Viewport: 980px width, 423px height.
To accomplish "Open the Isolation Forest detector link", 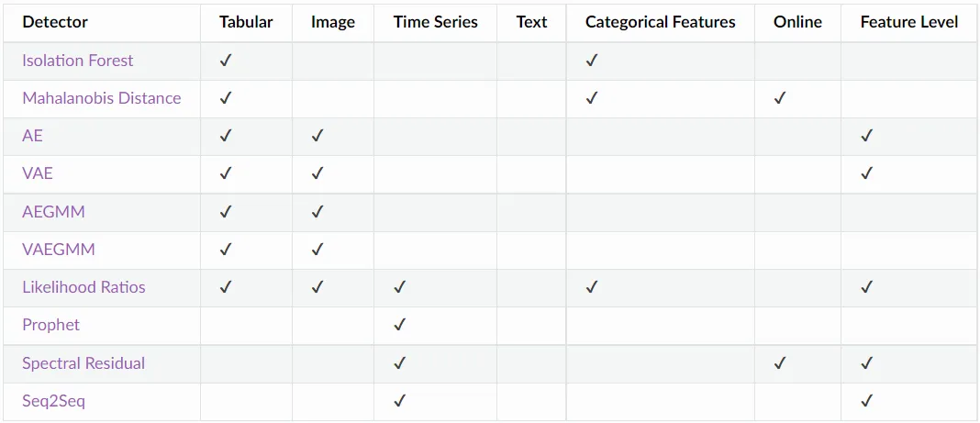I will click(77, 61).
